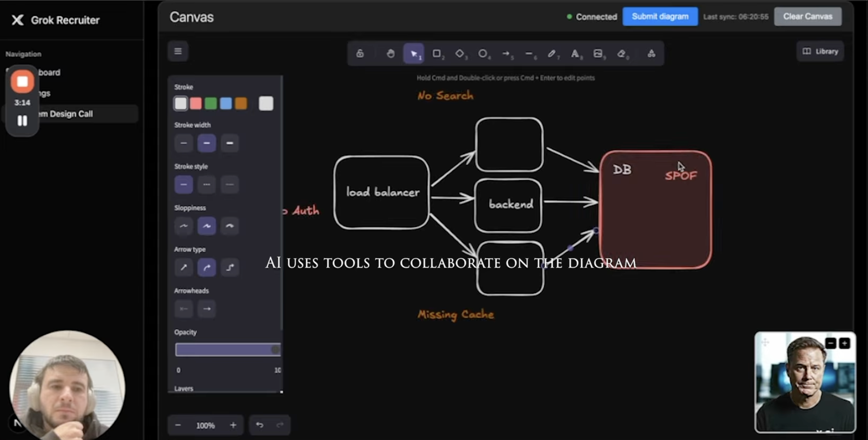Select the Diamond shape tool
The image size is (868, 440).
click(x=460, y=54)
